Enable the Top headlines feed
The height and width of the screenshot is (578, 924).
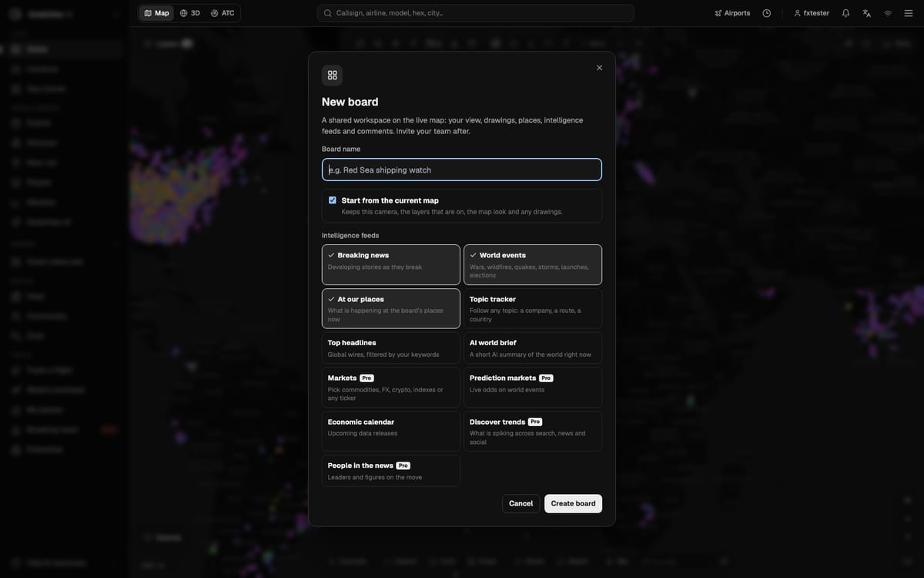pos(391,348)
